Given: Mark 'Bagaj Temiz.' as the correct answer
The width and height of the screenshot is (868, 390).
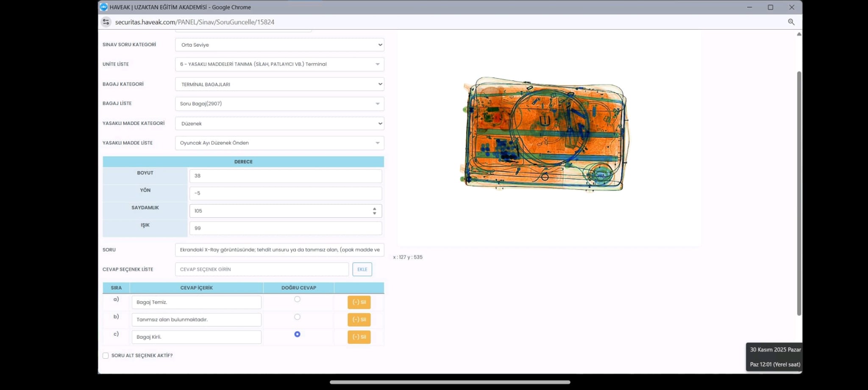Looking at the screenshot, I should pyautogui.click(x=297, y=299).
